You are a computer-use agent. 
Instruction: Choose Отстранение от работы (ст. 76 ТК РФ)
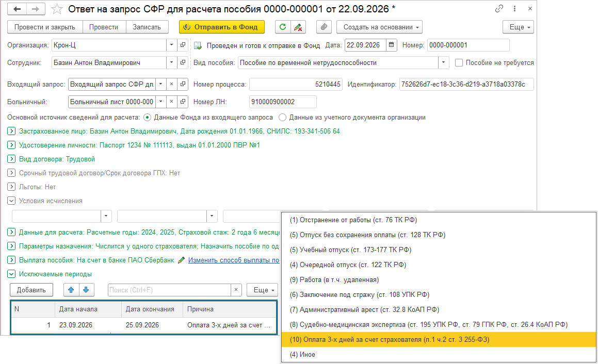[439, 220]
